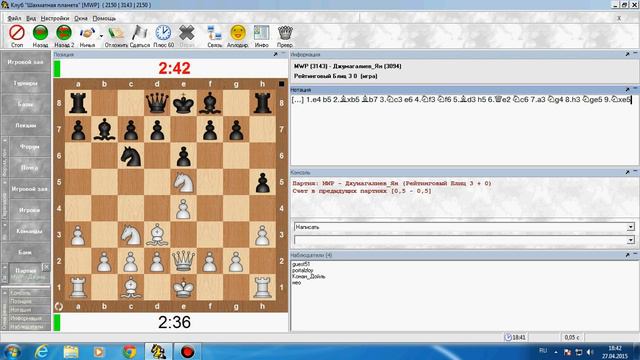Viewport: 640px width, 360px height.
Task: Open the Вид menu
Action: [31, 18]
